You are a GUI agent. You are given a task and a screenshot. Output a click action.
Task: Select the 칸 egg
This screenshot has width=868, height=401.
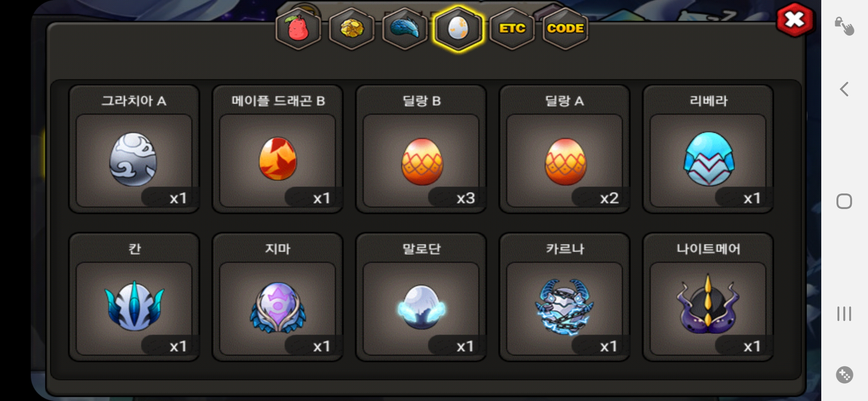point(134,297)
